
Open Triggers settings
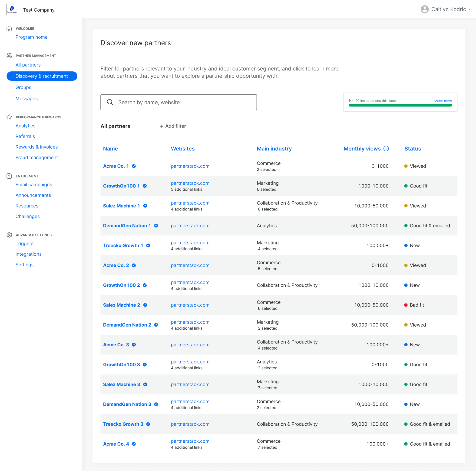[24, 244]
